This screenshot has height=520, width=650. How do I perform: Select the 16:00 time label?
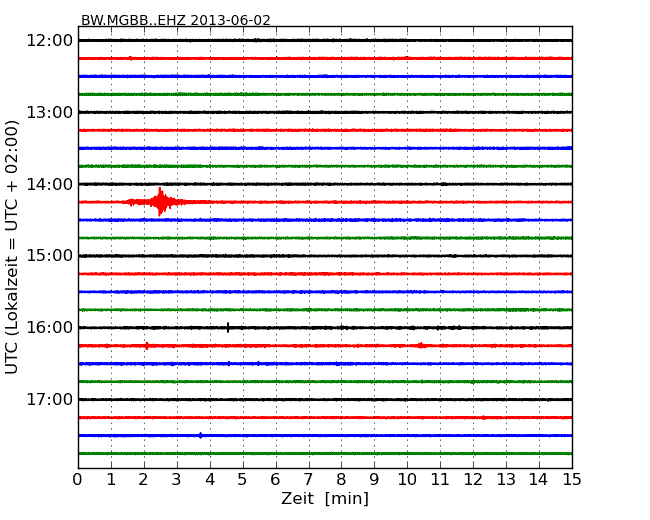click(50, 328)
